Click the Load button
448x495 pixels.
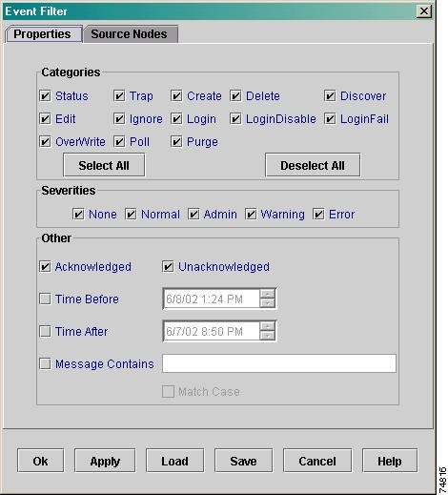[175, 461]
